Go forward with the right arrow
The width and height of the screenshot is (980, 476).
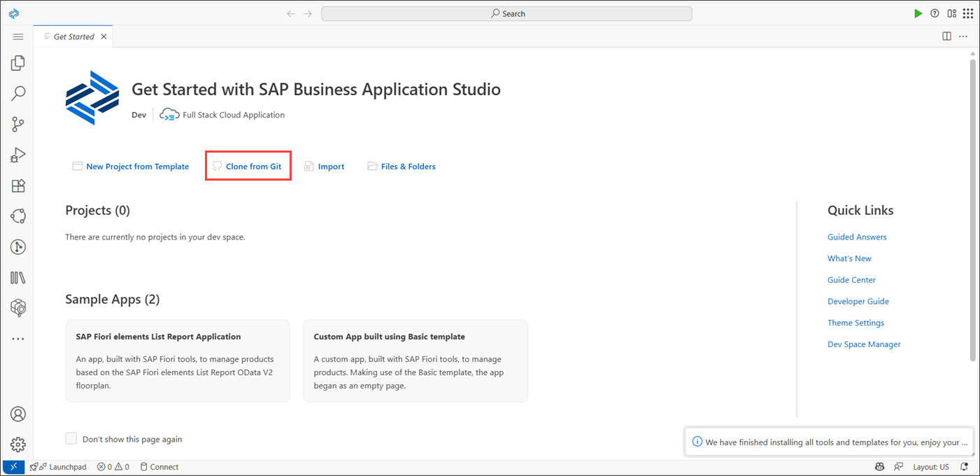pos(308,13)
